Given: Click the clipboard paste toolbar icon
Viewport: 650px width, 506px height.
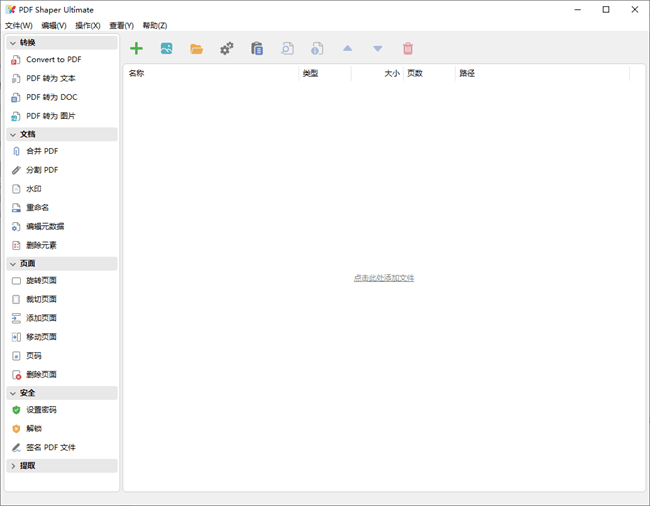Looking at the screenshot, I should 257,48.
